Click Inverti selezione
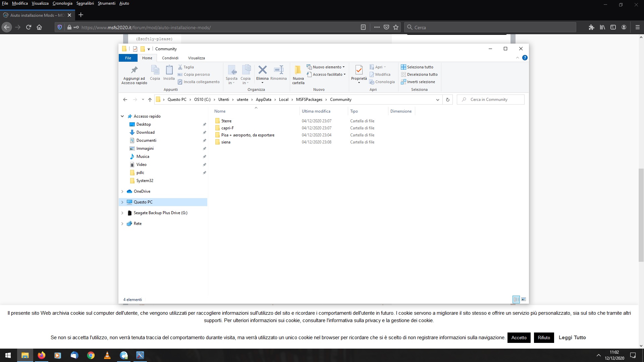Viewport: 644px width, 362px height. [x=418, y=82]
